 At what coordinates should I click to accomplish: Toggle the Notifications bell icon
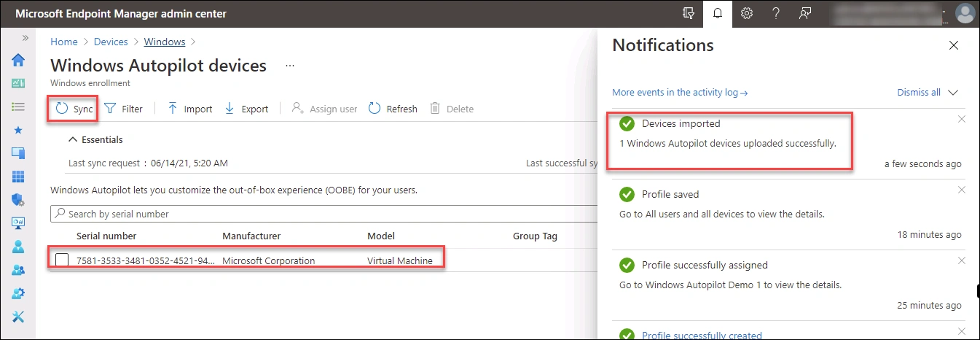pos(718,14)
